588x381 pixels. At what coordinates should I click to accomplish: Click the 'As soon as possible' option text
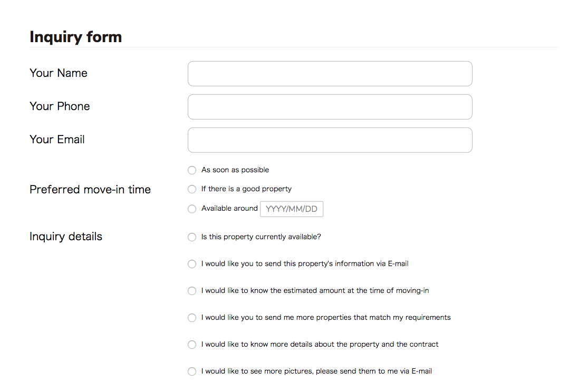click(235, 170)
